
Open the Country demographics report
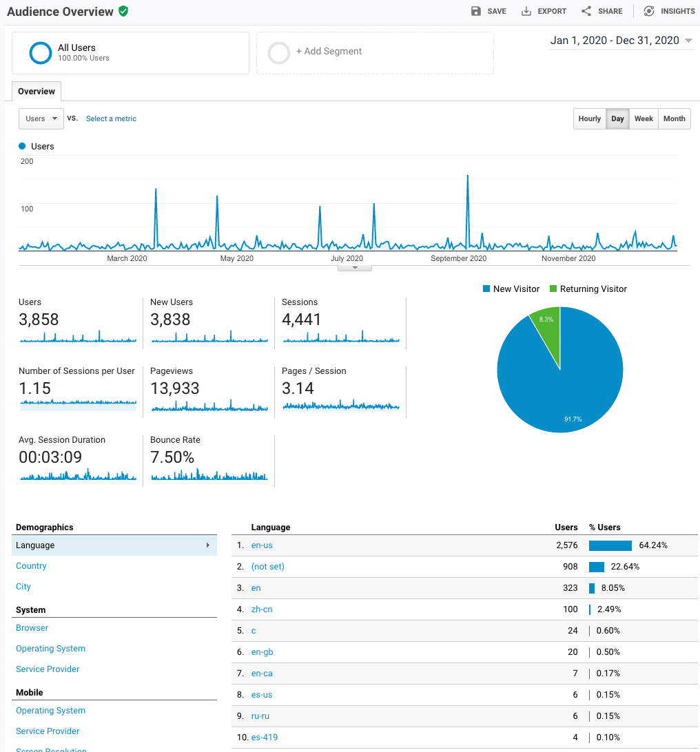click(x=31, y=566)
